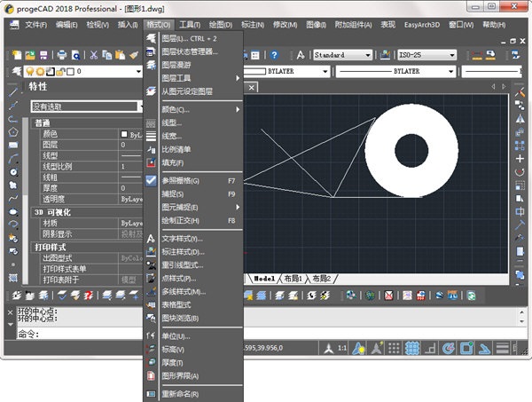Open the 文件(F) menu
The image size is (532, 402).
click(x=36, y=25)
